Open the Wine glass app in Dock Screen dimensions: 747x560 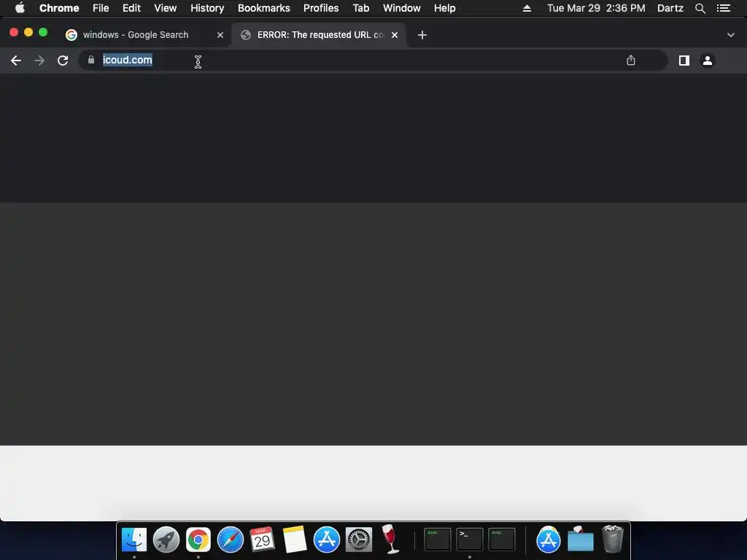pyautogui.click(x=390, y=540)
